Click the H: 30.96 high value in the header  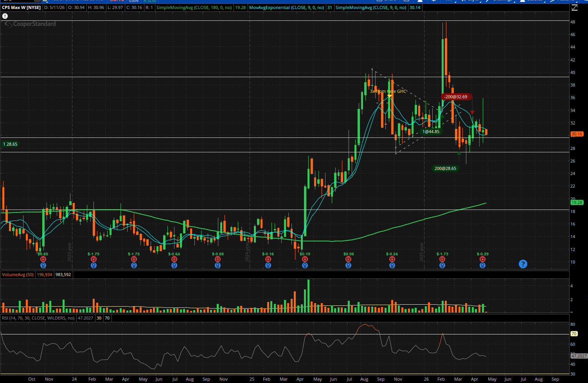(x=96, y=7)
